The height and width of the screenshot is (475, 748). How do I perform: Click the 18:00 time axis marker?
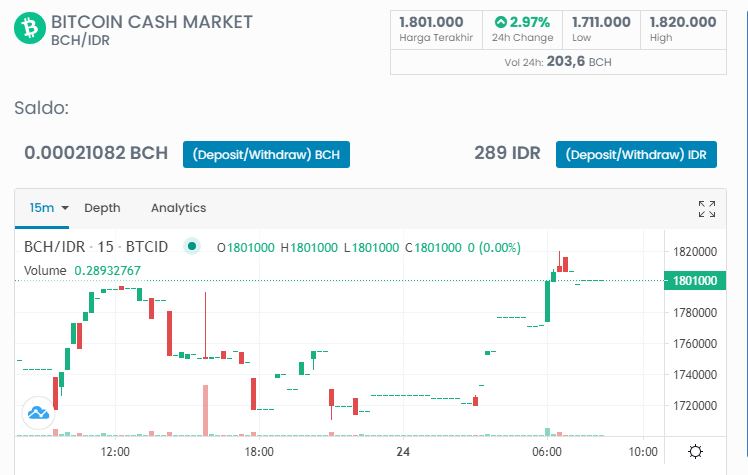pos(259,451)
